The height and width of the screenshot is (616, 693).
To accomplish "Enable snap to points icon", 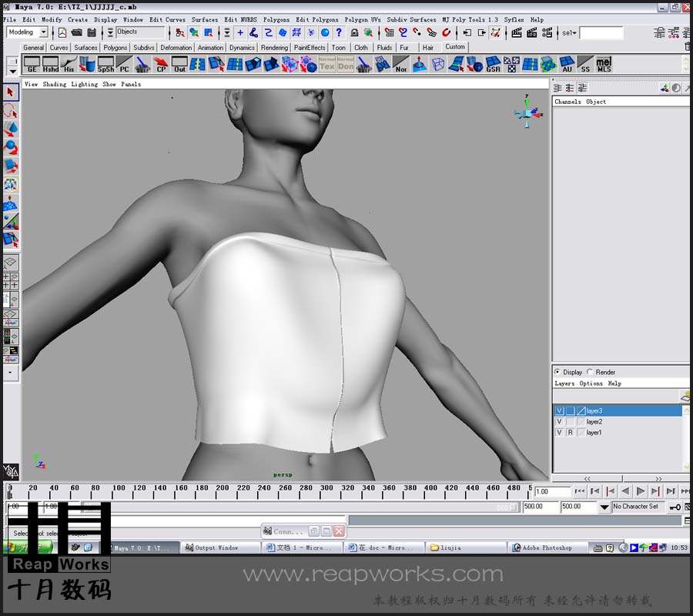I will pyautogui.click(x=417, y=32).
